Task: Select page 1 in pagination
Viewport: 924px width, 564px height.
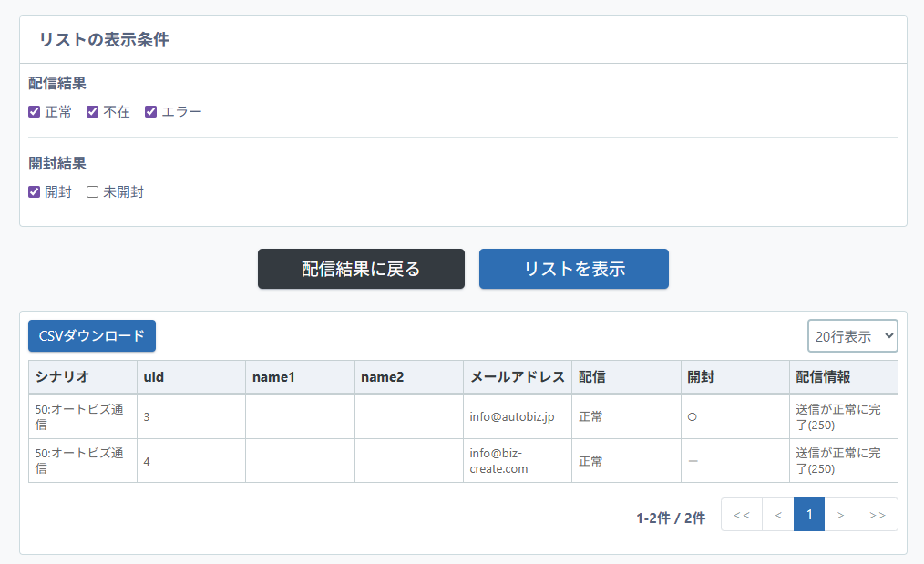Action: (x=808, y=515)
